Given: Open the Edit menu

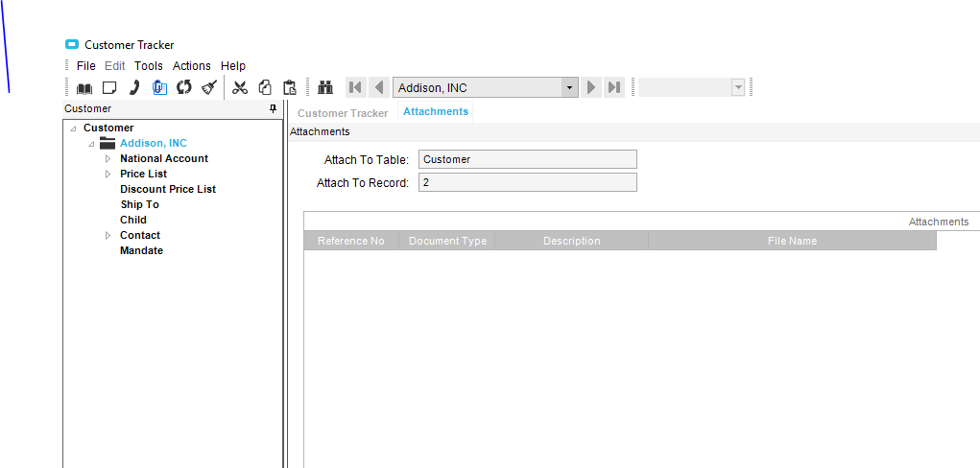Looking at the screenshot, I should [115, 65].
